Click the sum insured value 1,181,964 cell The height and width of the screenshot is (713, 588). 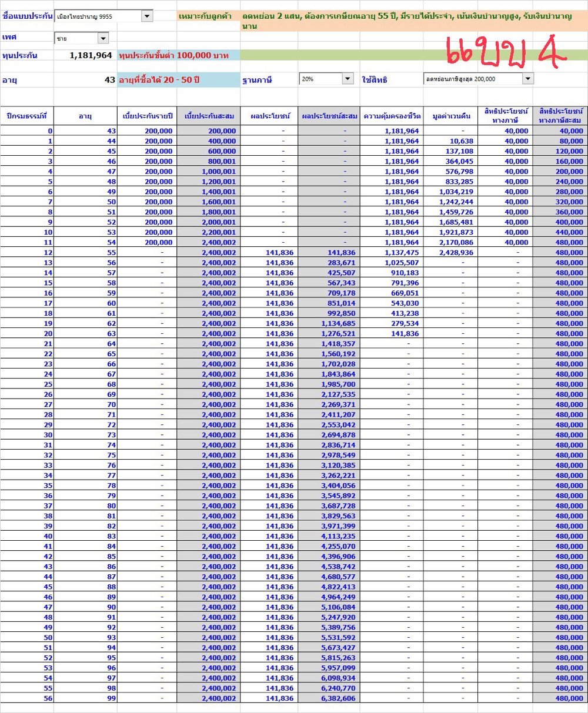[86, 55]
